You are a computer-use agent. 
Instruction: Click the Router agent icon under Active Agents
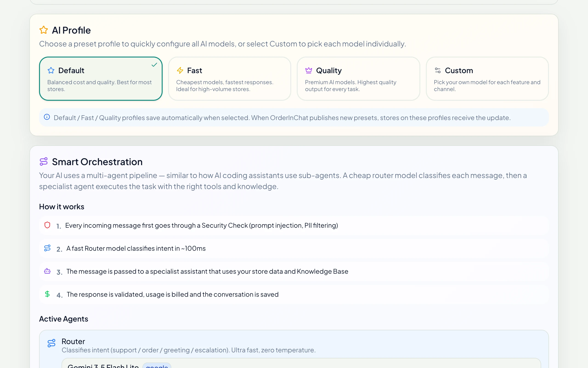(x=51, y=343)
